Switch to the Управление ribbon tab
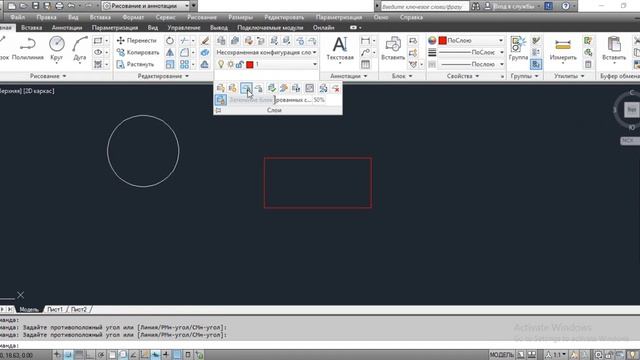This screenshot has width=640, height=360. [184, 27]
